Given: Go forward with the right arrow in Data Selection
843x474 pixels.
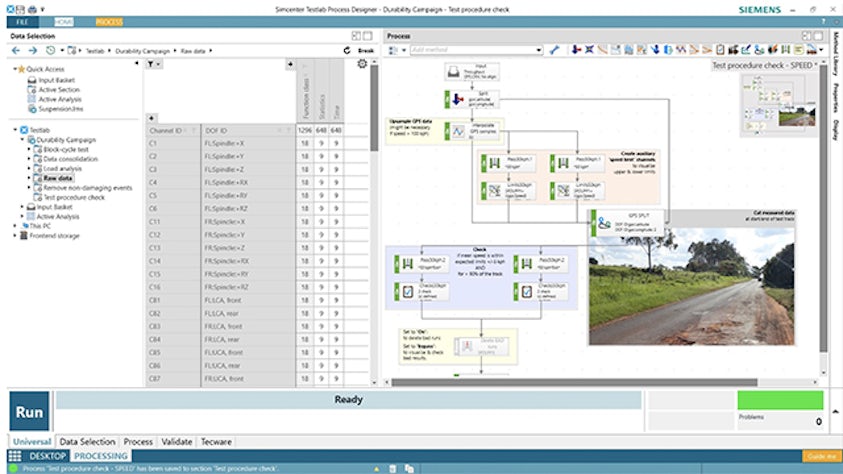Looking at the screenshot, I should [x=33, y=51].
